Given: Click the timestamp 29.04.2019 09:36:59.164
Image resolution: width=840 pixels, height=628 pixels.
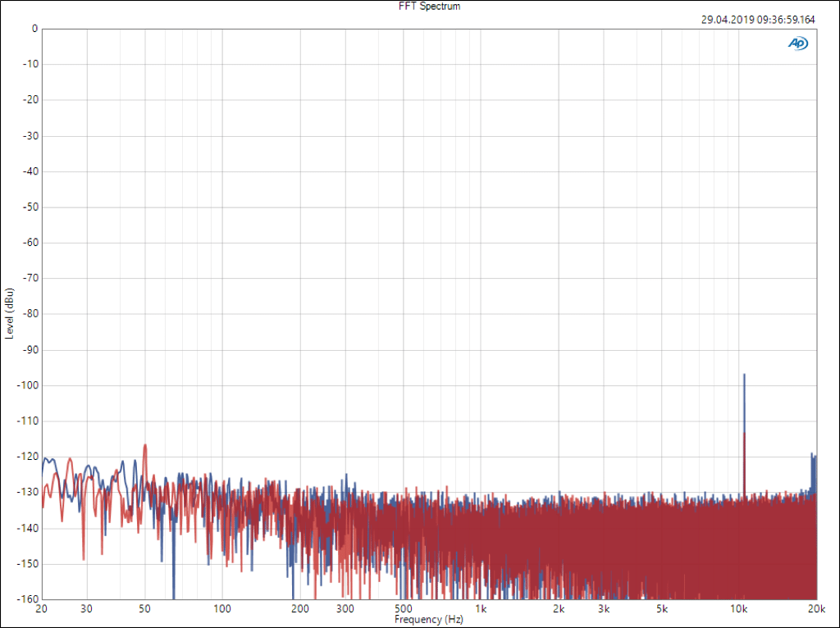Looking at the screenshot, I should [x=759, y=20].
